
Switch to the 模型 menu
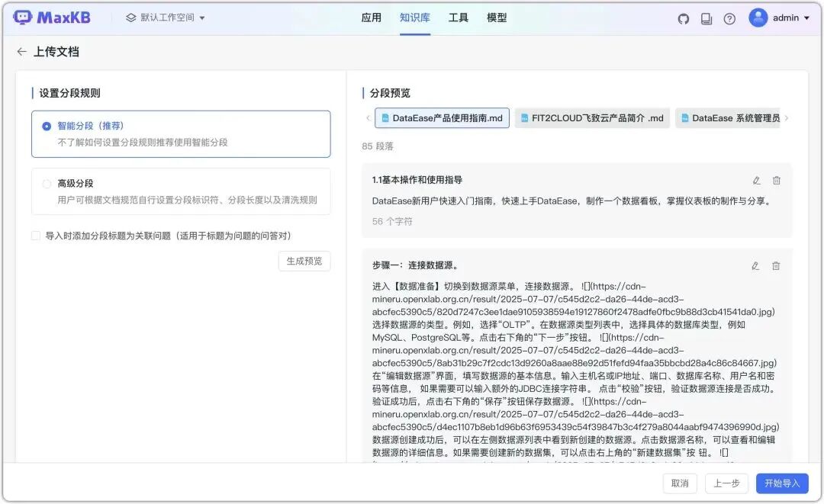click(x=497, y=18)
